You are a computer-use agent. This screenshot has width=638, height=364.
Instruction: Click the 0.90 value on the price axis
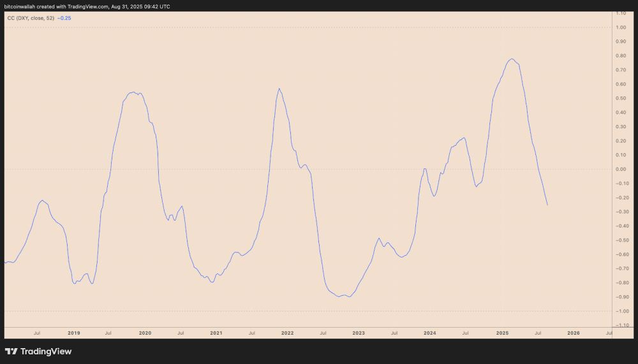[621, 41]
